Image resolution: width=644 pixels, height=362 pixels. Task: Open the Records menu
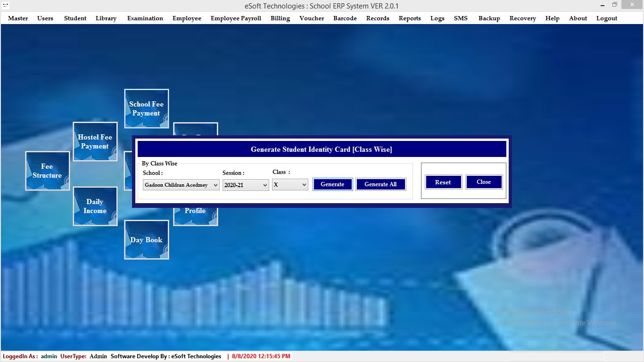coord(378,18)
